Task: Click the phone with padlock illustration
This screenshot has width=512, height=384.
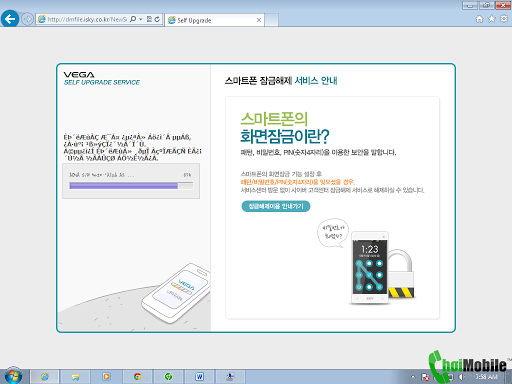Action: coord(383,268)
